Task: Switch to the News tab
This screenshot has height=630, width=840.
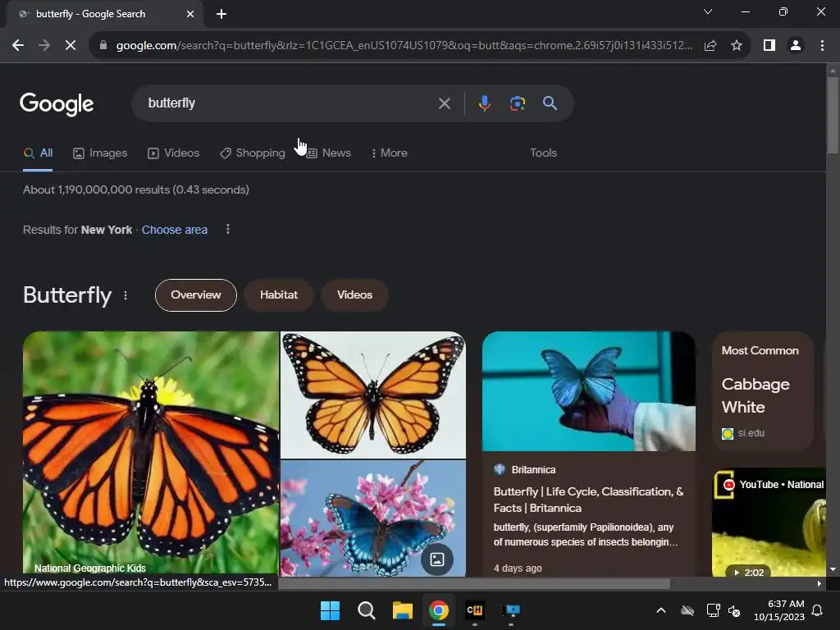Action: pyautogui.click(x=328, y=153)
